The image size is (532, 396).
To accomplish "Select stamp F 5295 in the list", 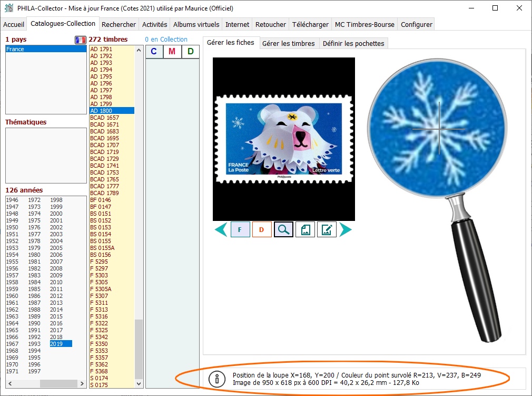I will [112, 262].
